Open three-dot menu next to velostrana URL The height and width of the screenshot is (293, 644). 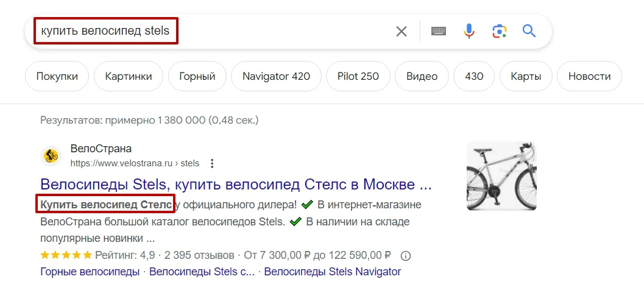tap(212, 163)
